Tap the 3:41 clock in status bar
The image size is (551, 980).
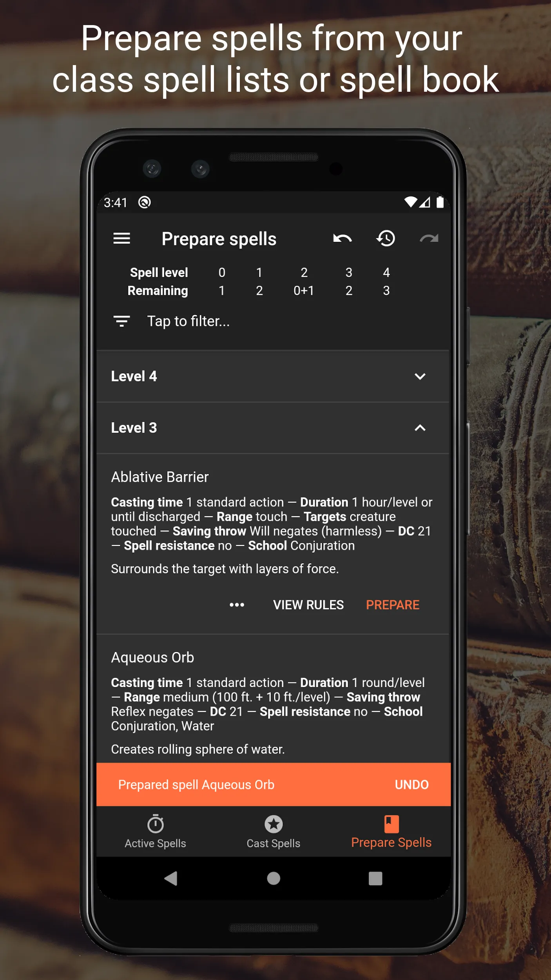116,203
